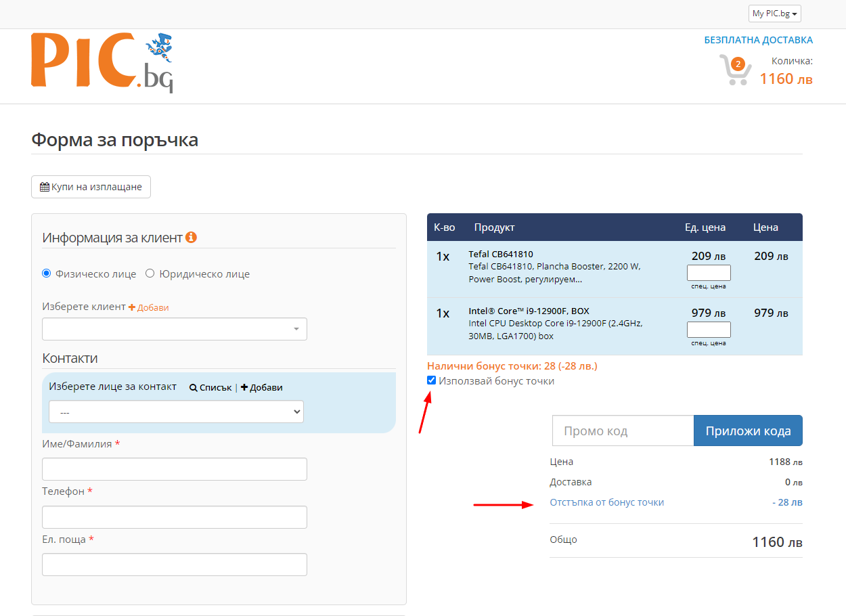Click orange Добави next to Изберете клиент
846x616 pixels.
pyautogui.click(x=149, y=307)
